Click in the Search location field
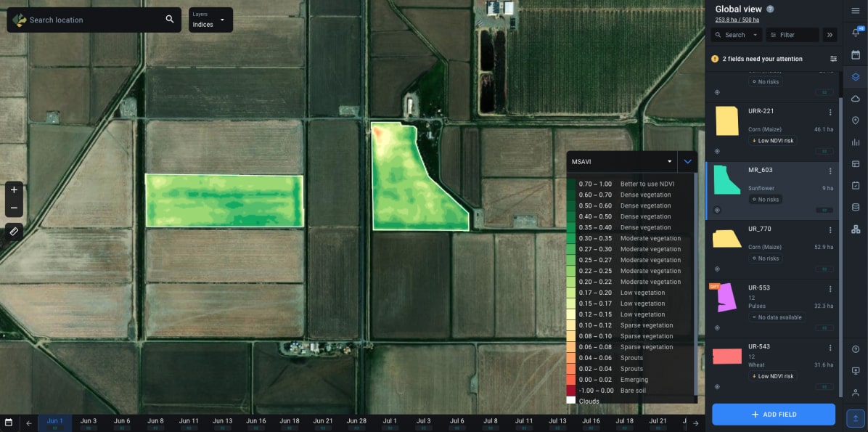This screenshot has height=432, width=868. [x=94, y=20]
